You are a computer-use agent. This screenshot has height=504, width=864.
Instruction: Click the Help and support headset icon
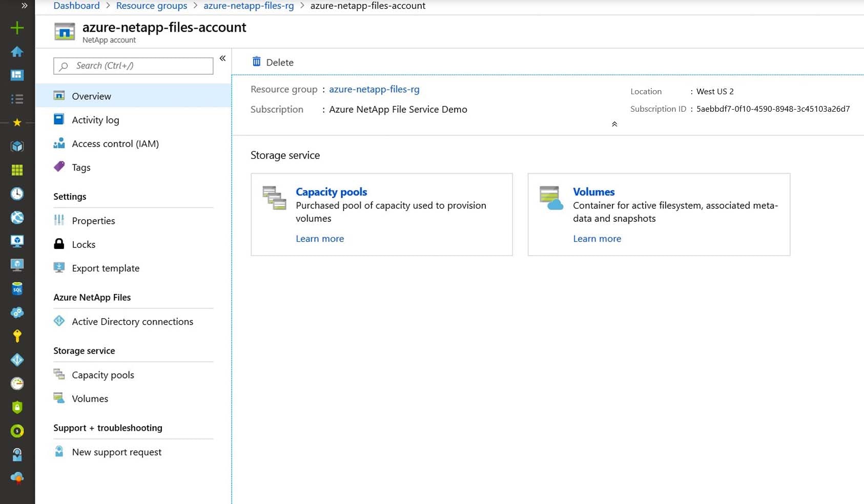tap(17, 454)
